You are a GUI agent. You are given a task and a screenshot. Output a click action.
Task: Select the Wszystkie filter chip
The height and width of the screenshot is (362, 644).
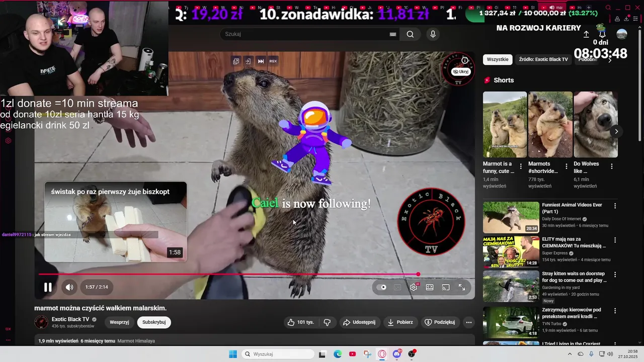[498, 59]
